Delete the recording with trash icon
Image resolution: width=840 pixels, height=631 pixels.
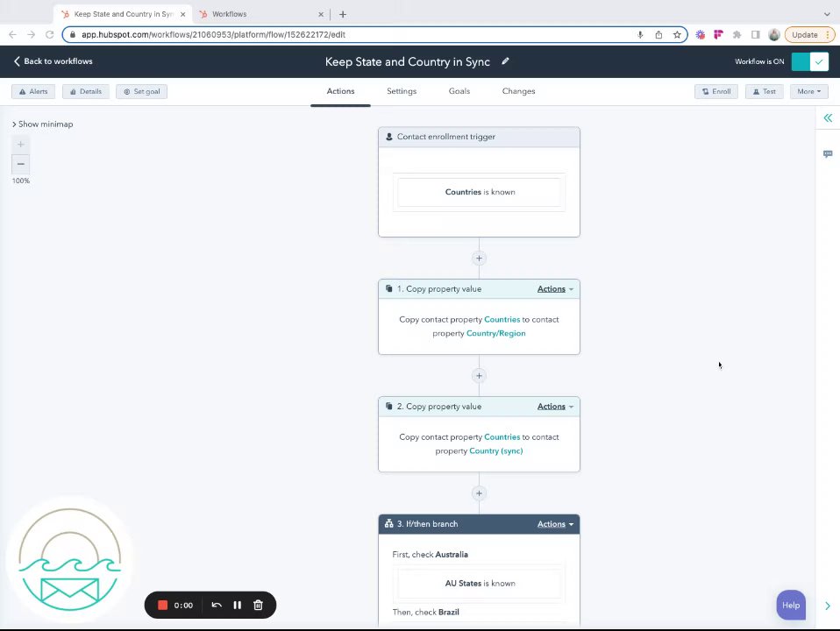[x=258, y=606]
